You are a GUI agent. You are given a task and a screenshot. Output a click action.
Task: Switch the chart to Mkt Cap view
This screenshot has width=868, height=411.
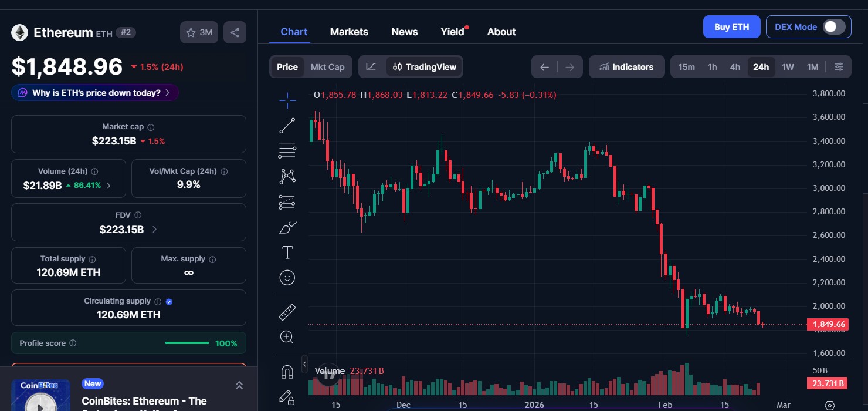pos(327,66)
